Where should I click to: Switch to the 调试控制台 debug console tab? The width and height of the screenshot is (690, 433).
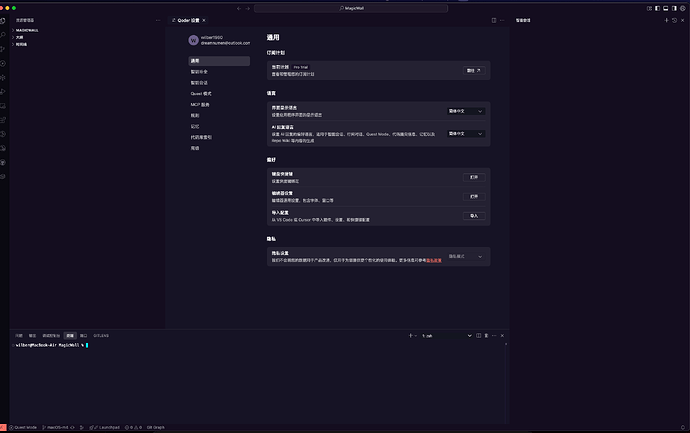[51, 336]
